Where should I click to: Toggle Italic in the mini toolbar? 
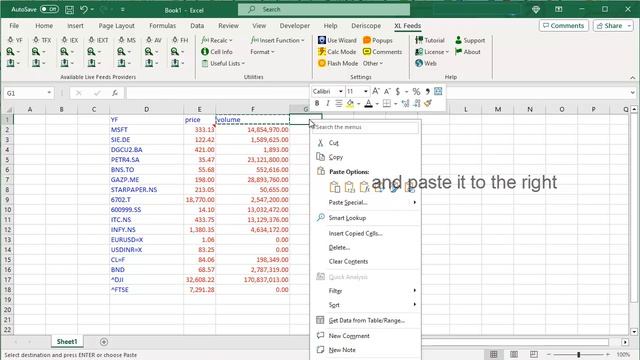tap(327, 104)
